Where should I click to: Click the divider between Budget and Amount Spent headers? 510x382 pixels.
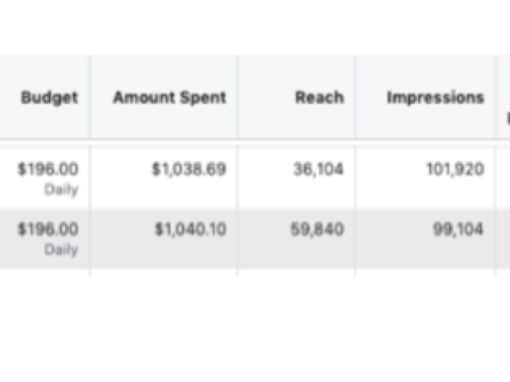tap(90, 97)
